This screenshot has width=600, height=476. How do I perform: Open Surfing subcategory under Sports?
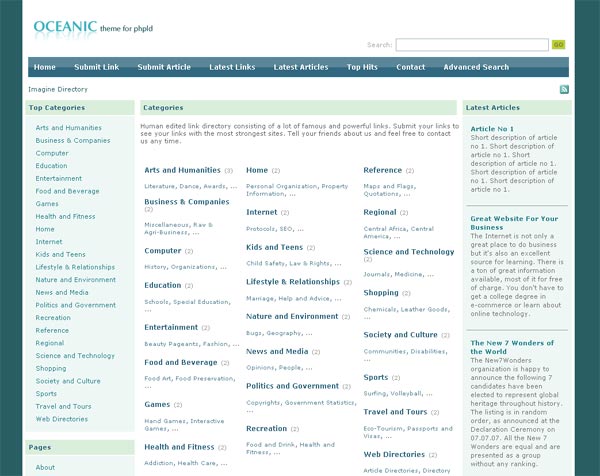375,393
